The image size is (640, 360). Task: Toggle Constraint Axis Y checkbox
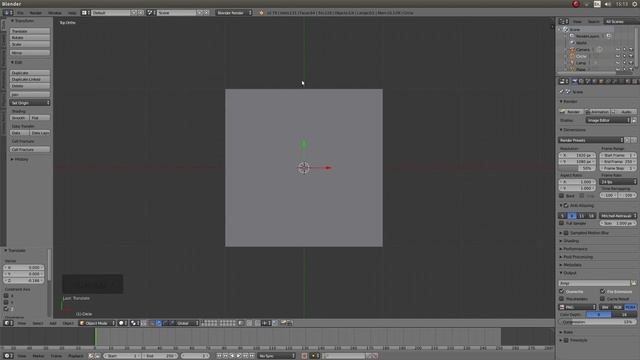(x=6, y=302)
